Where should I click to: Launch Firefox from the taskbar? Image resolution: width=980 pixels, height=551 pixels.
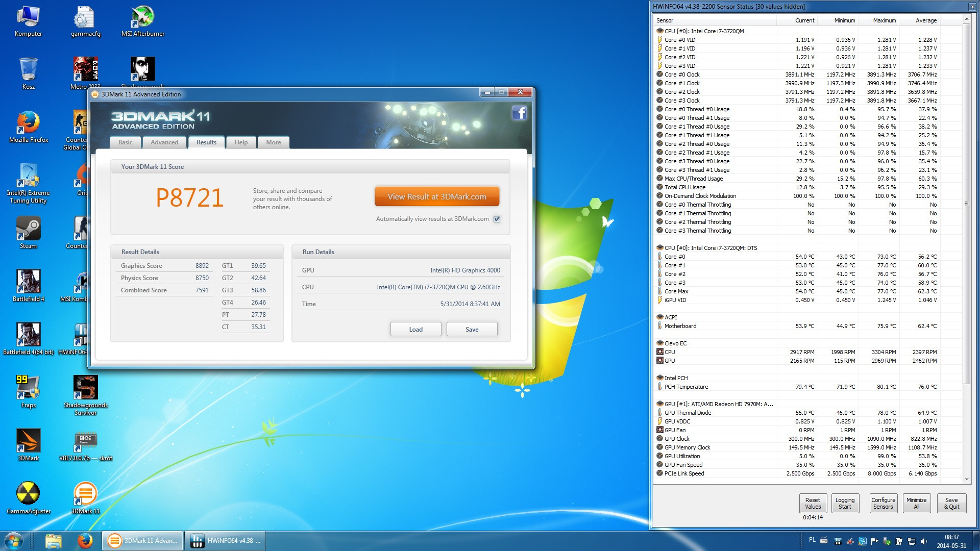pyautogui.click(x=85, y=541)
